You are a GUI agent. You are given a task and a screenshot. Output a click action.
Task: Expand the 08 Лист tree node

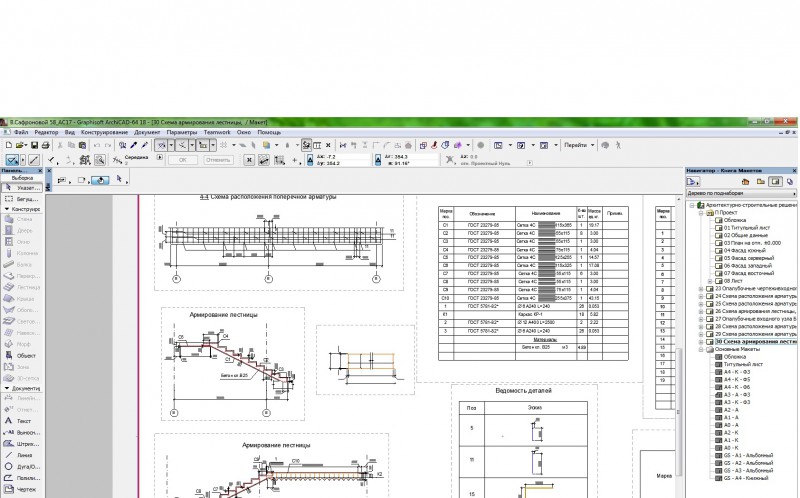click(x=710, y=281)
